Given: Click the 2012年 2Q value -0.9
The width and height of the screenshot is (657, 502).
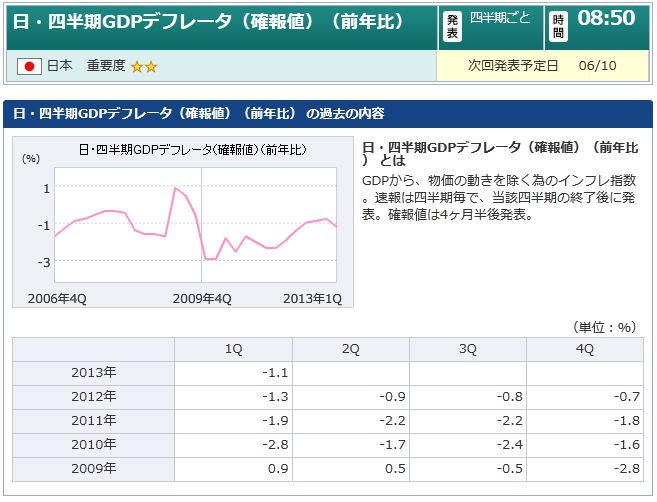Looking at the screenshot, I should tap(393, 397).
